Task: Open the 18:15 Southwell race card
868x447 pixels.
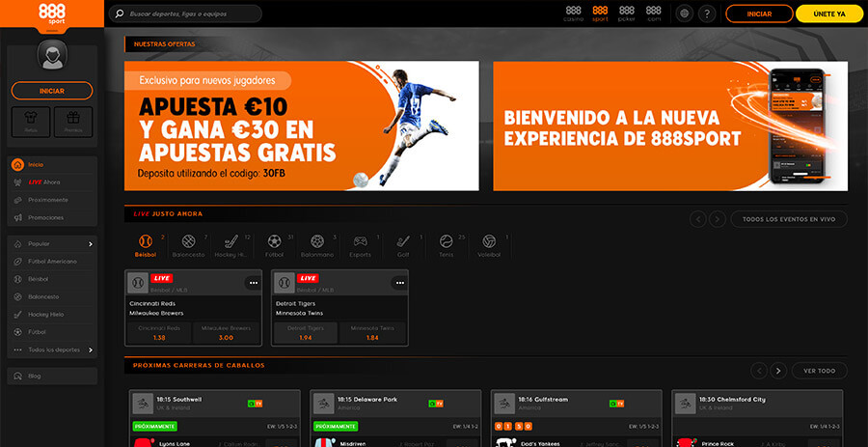Action: point(215,418)
